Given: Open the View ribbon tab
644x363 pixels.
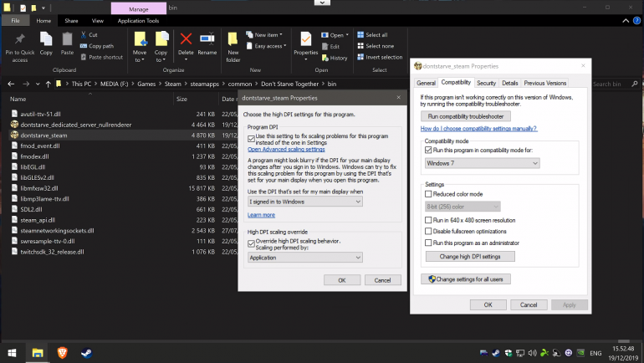Looking at the screenshot, I should (x=98, y=20).
